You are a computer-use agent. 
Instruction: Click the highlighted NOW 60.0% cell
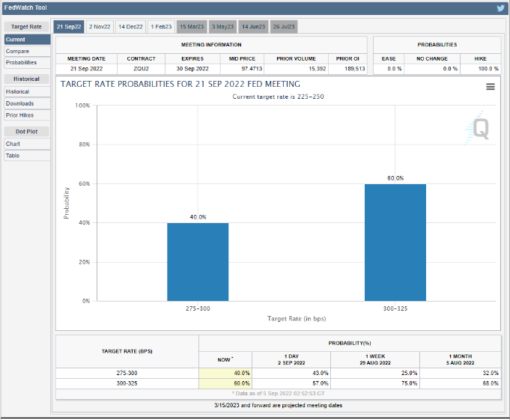click(225, 383)
